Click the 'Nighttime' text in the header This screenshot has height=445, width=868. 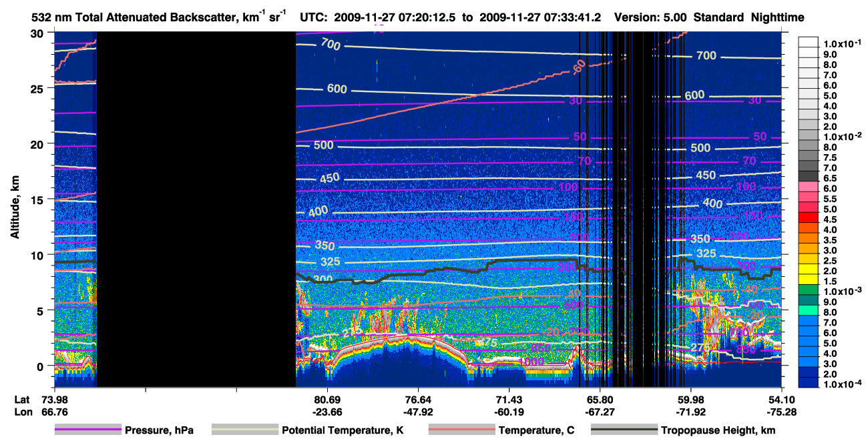777,18
